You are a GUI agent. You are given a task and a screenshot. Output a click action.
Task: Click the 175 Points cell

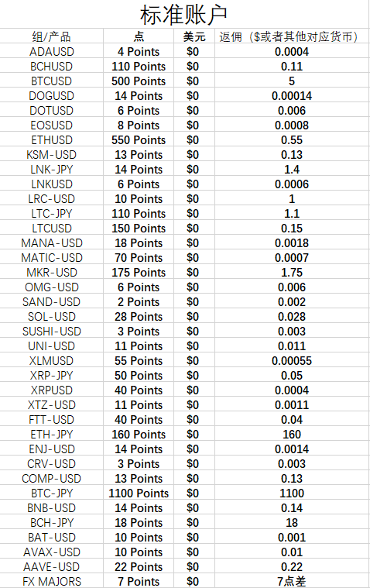tap(139, 272)
